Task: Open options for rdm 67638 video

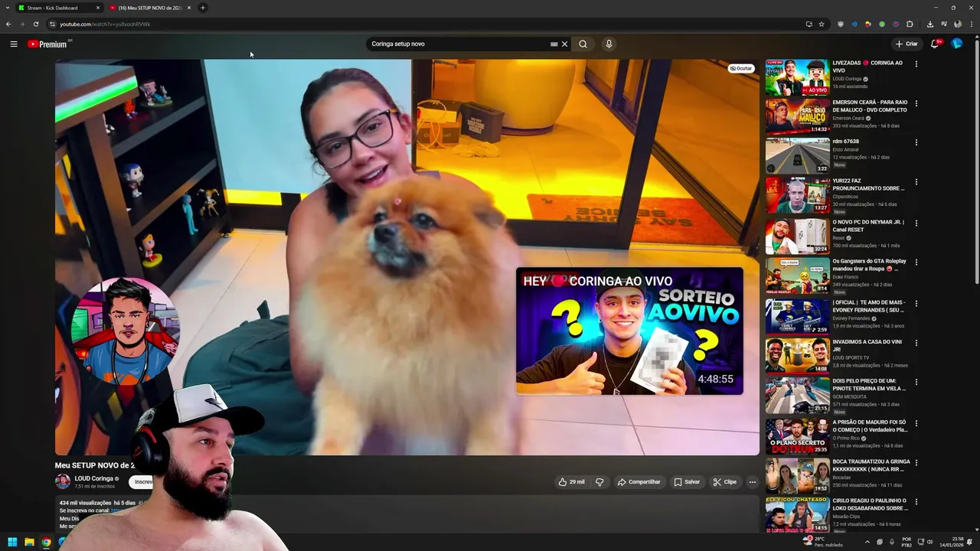Action: (x=916, y=142)
